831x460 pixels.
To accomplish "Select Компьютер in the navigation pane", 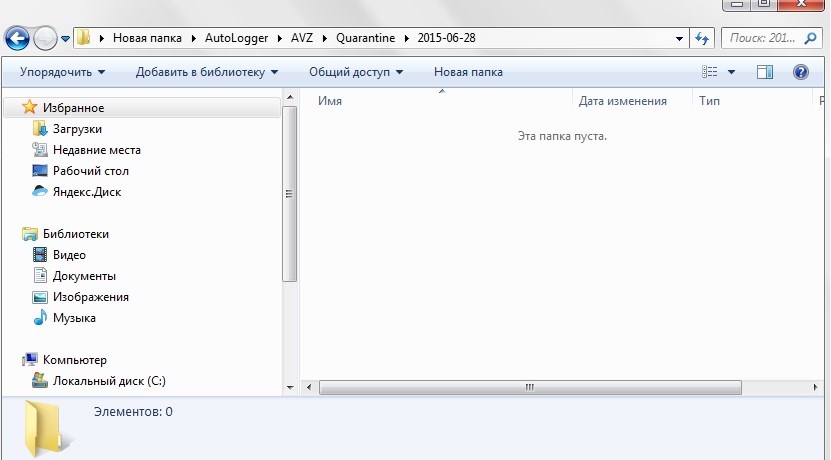I will pos(75,360).
